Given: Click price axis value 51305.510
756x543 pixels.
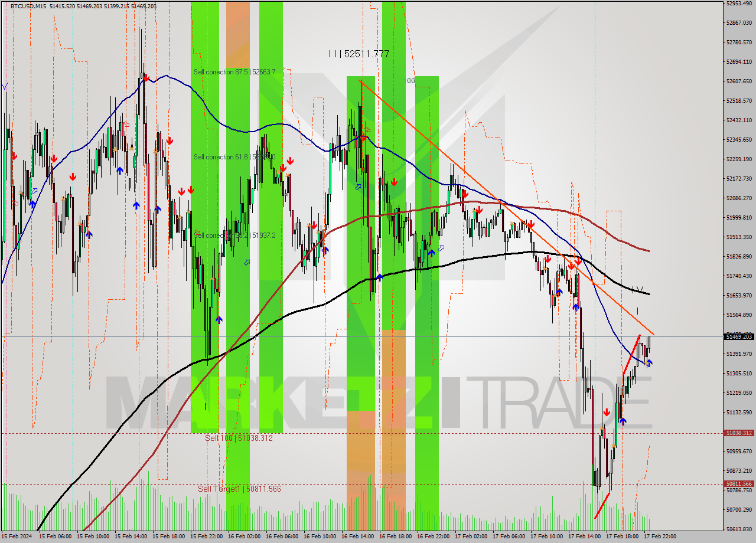Looking at the screenshot, I should point(739,374).
